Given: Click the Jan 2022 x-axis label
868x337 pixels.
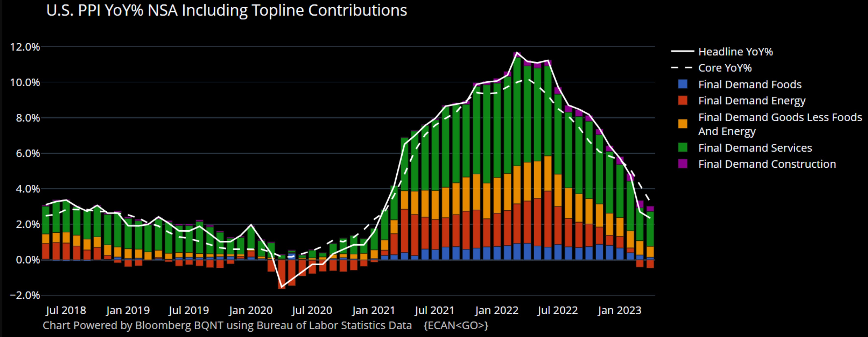Looking at the screenshot, I should click(x=496, y=310).
